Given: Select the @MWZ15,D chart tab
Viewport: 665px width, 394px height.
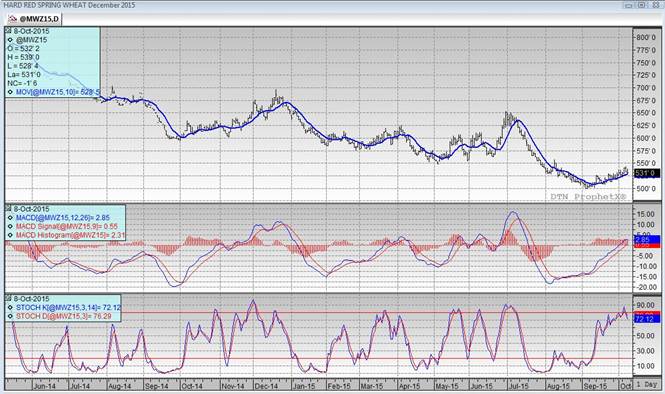Looking at the screenshot, I should [x=34, y=19].
